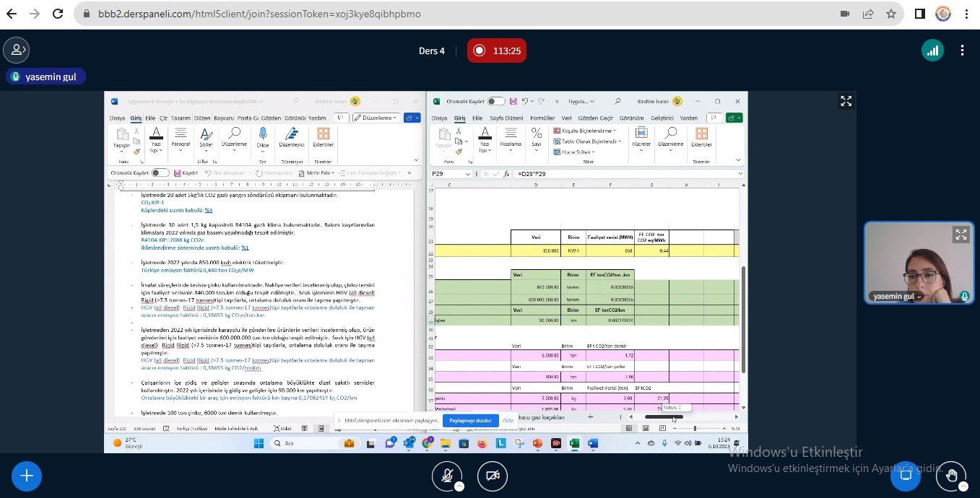Open the users and messages panel
This screenshot has width=980, height=498.
point(16,51)
